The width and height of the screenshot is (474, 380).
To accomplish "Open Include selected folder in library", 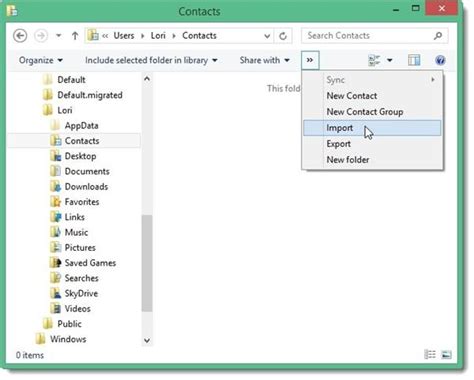I will pyautogui.click(x=151, y=60).
